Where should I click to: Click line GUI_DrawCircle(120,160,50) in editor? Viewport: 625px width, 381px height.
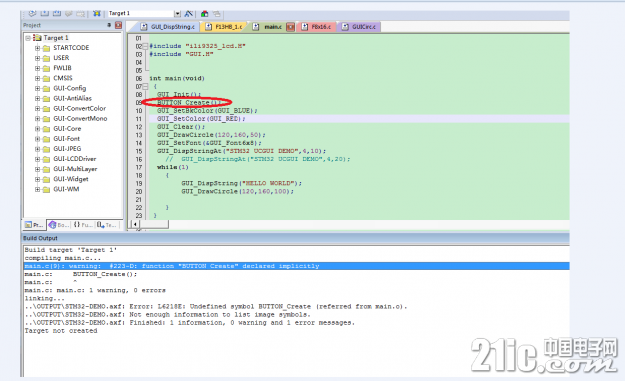point(211,135)
